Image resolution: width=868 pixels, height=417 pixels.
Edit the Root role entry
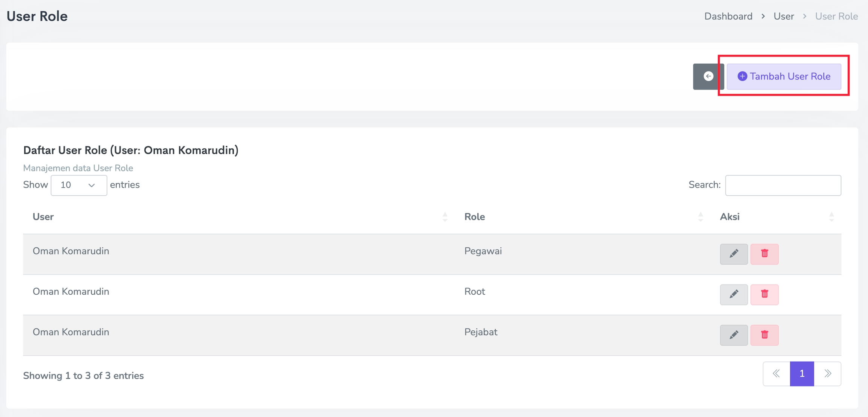click(734, 294)
